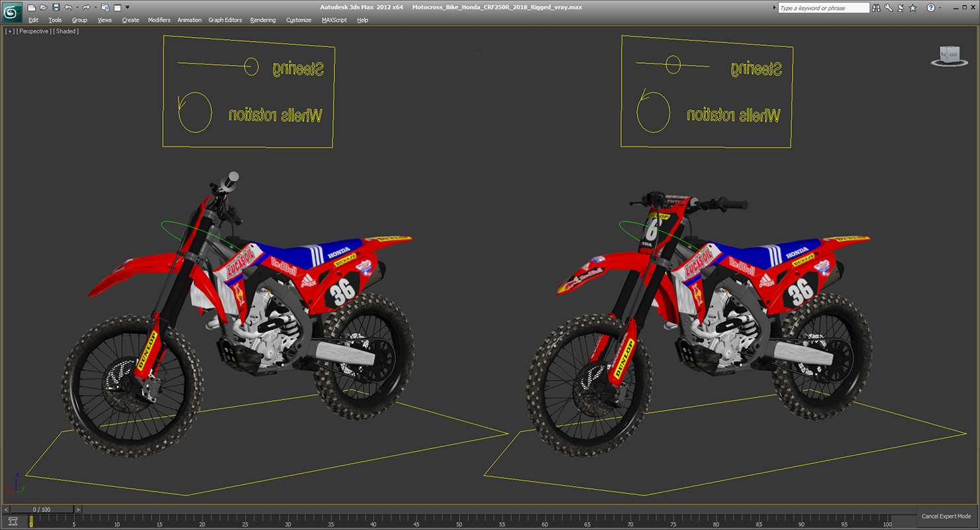Click the Steering slider circle on left panel
The image size is (980, 530).
click(251, 66)
